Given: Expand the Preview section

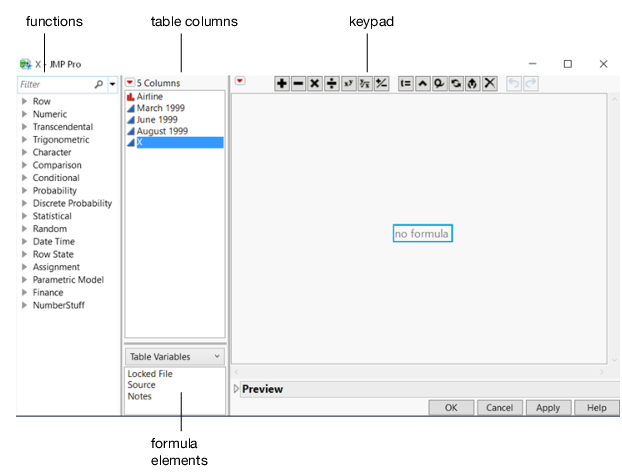Looking at the screenshot, I should point(236,389).
